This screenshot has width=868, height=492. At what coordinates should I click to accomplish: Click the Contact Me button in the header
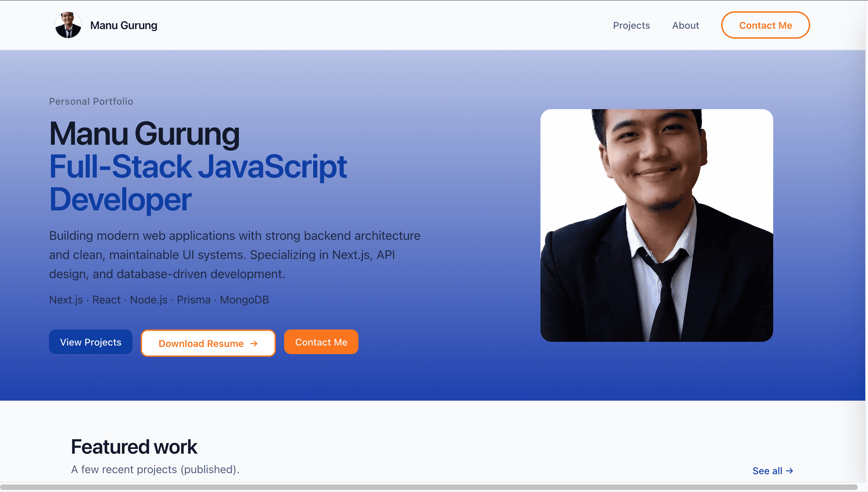pos(765,25)
